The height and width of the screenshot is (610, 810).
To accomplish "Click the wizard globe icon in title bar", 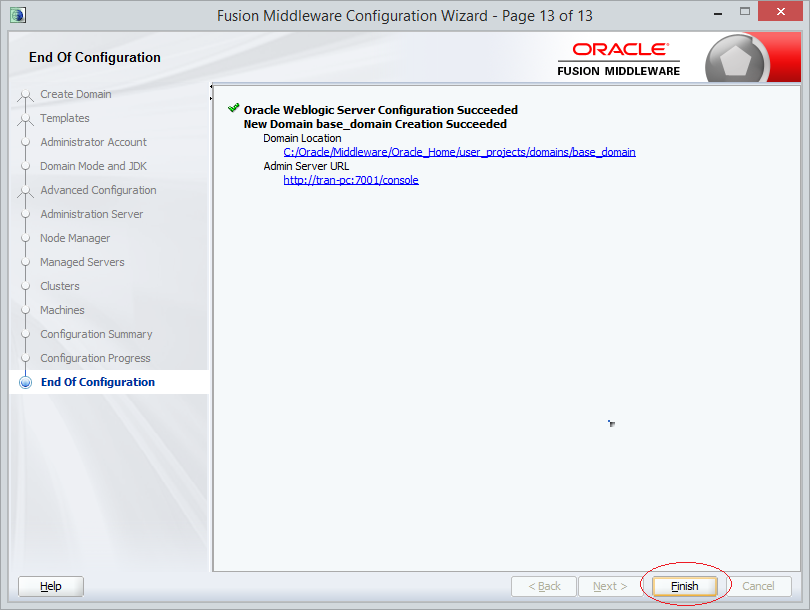I will 18,15.
